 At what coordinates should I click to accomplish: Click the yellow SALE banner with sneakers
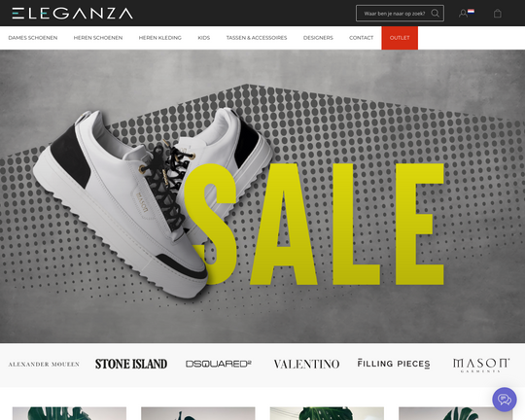tap(262, 196)
